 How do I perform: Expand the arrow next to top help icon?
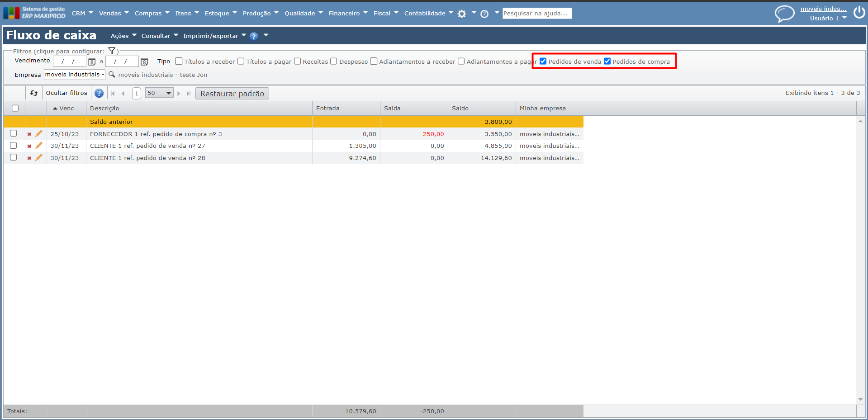(497, 13)
